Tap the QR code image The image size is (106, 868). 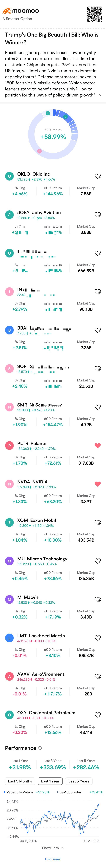[x=95, y=14]
